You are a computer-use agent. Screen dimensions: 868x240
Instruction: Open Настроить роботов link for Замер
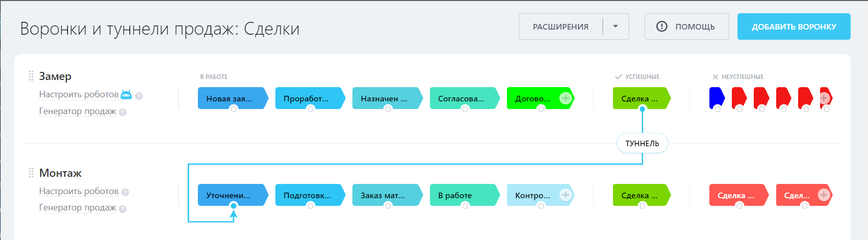pos(79,94)
